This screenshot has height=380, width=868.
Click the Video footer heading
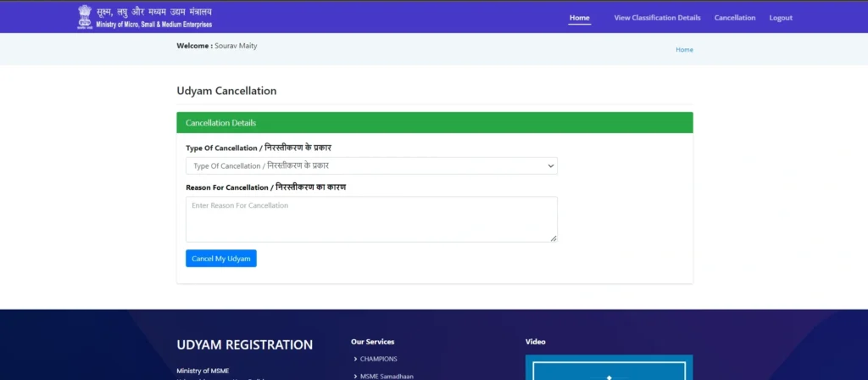tap(536, 342)
